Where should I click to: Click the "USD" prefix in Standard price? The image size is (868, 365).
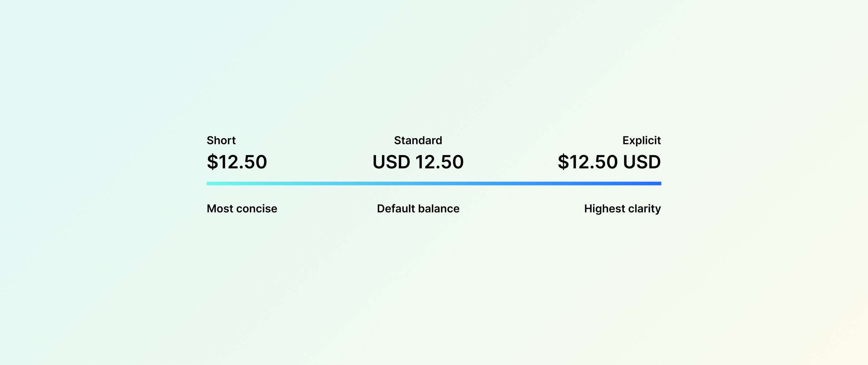point(391,162)
